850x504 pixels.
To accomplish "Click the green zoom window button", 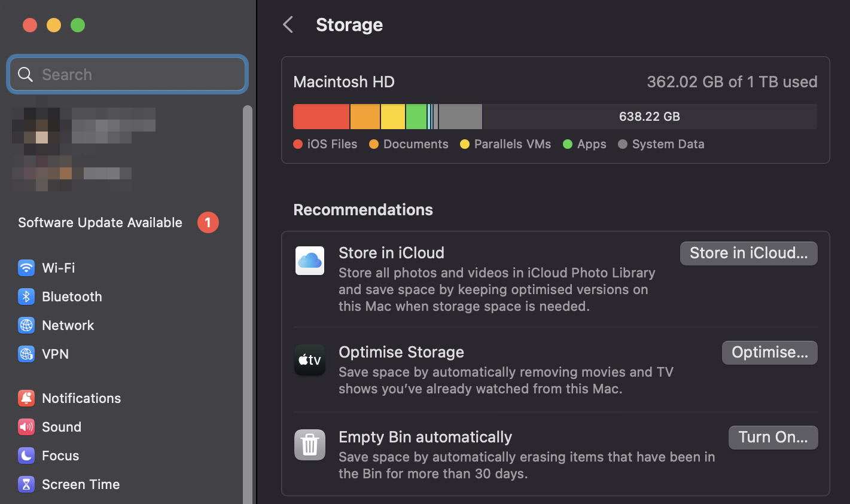I will tap(78, 25).
